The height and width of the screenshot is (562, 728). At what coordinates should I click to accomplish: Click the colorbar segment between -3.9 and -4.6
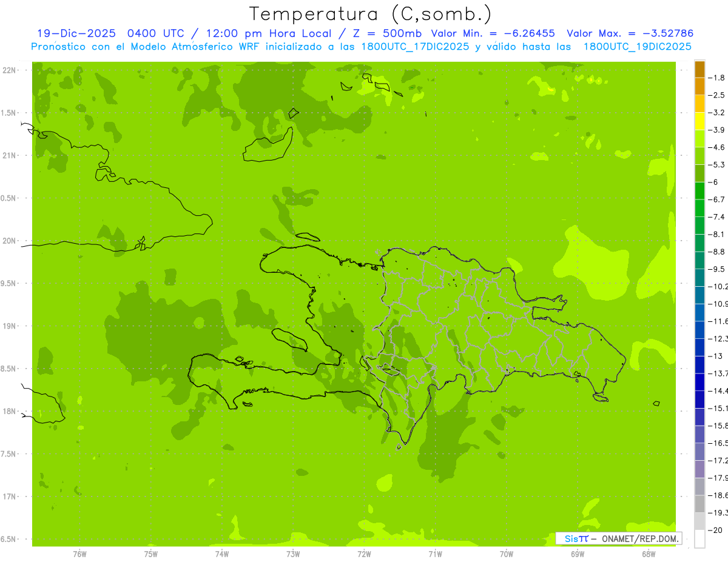coord(699,139)
